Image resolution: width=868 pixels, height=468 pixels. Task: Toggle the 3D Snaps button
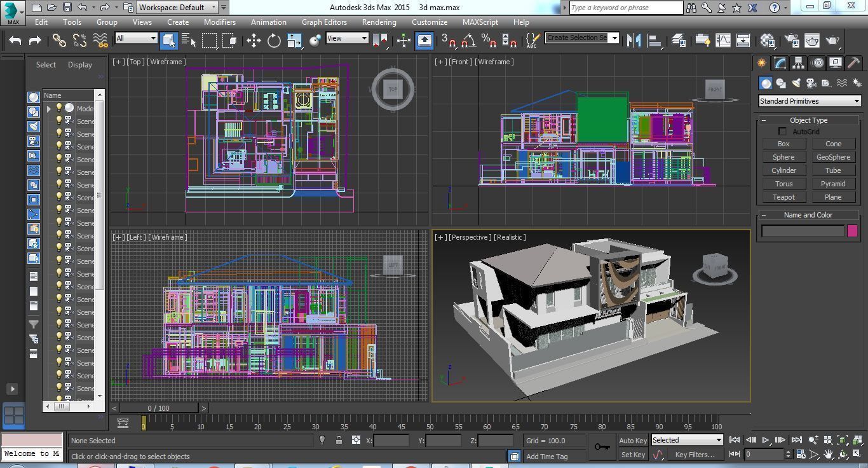tap(448, 41)
